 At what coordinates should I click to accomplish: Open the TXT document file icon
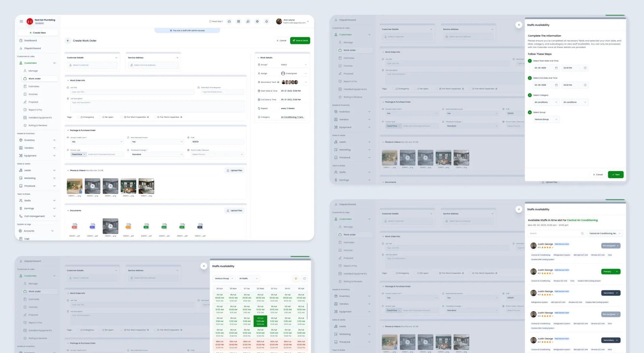(x=200, y=226)
